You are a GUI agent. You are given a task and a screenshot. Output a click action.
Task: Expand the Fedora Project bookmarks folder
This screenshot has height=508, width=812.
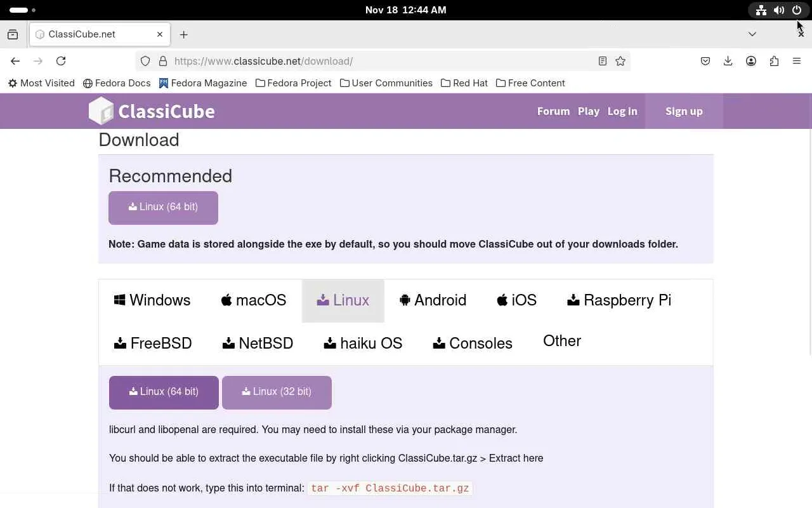[x=294, y=83]
